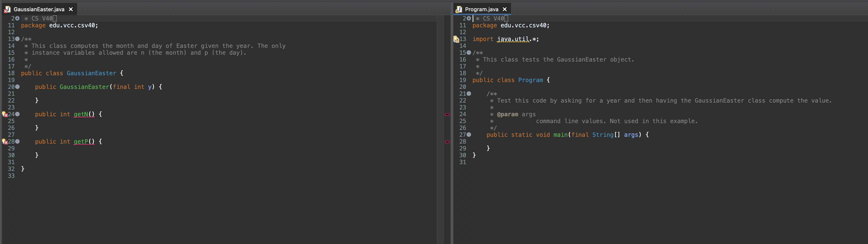Click the package name edu.vcc.csv40 in Program.java
The width and height of the screenshot is (868, 244).
pos(523,25)
